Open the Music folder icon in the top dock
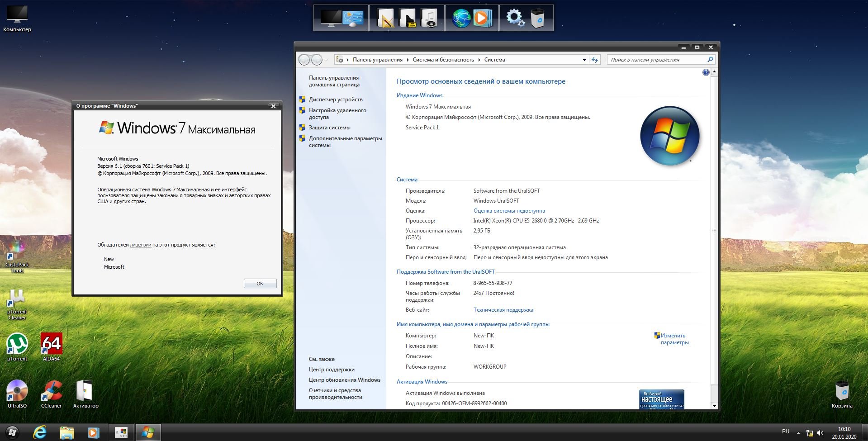 click(x=429, y=18)
